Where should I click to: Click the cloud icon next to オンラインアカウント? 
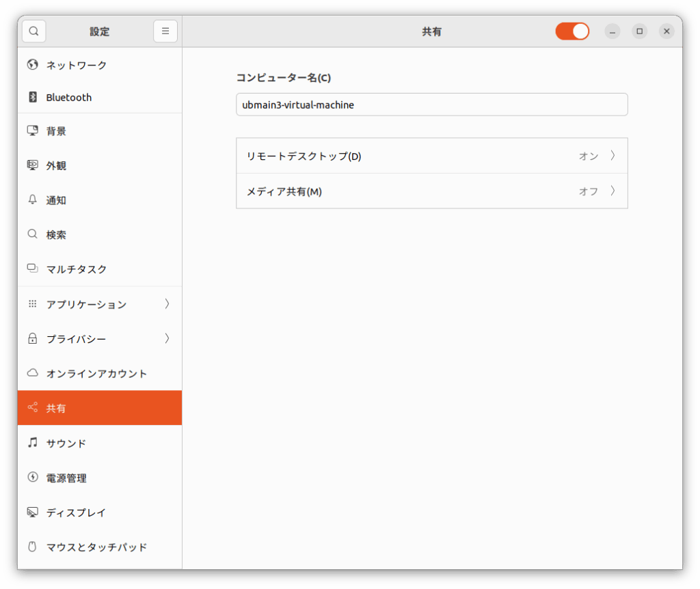[33, 372]
